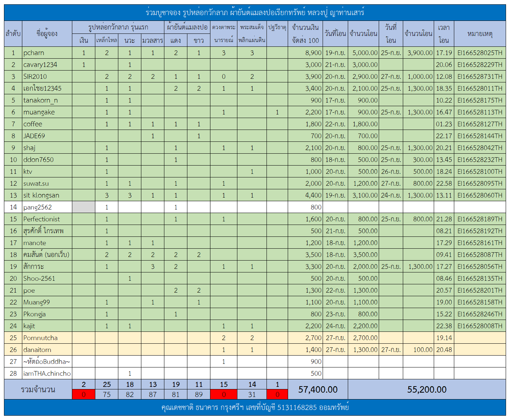Click the 'Shoo-2561' name cell
The height and width of the screenshot is (420, 510).
(47, 278)
